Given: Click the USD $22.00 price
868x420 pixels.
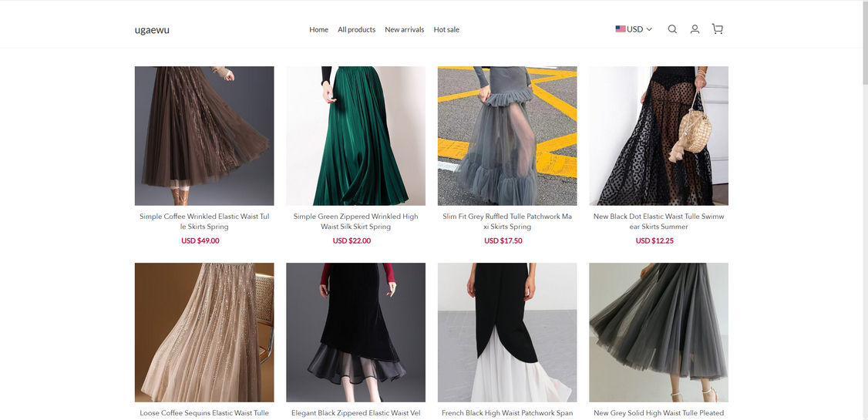Looking at the screenshot, I should pos(352,240).
